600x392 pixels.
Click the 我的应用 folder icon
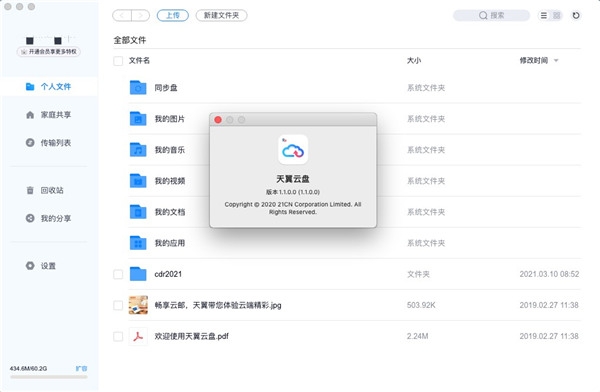coord(138,243)
